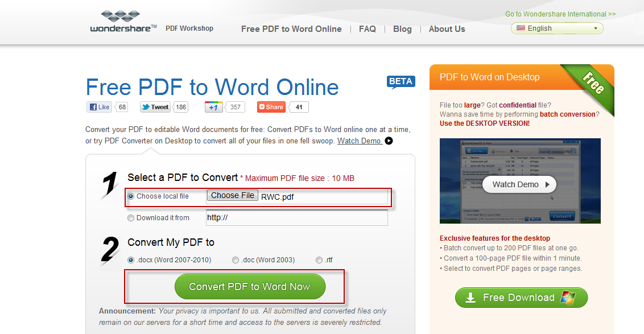Screen dimensions: 644x334
Task: Click the Choose File button
Action: click(x=233, y=196)
